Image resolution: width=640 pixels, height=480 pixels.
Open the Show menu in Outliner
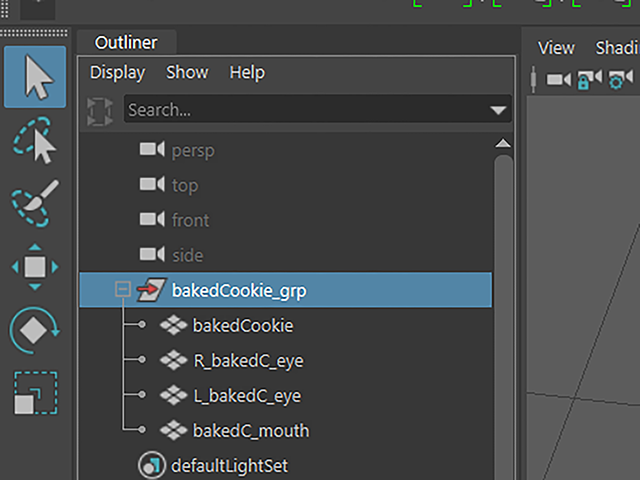pos(187,73)
